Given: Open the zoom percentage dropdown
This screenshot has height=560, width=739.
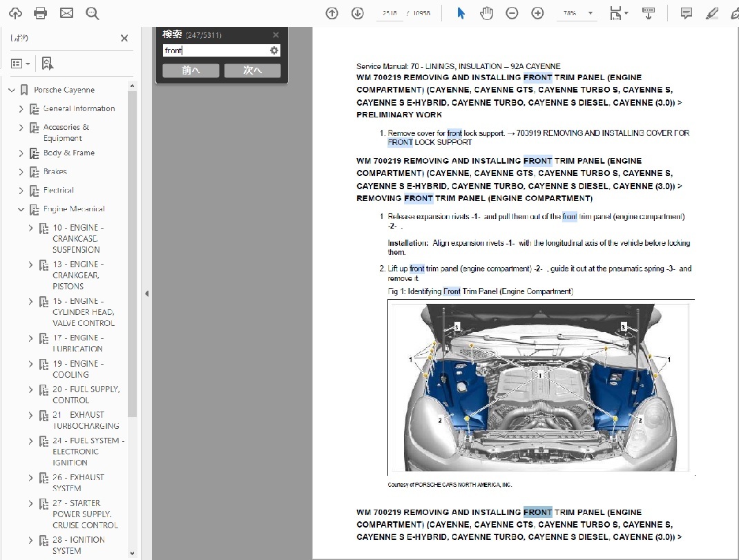Looking at the screenshot, I should click(590, 13).
